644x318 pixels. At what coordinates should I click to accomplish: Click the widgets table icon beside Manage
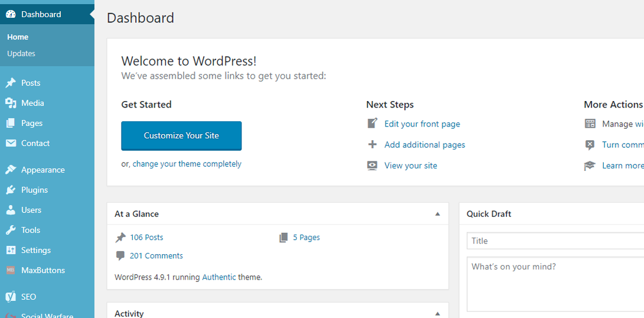pyautogui.click(x=590, y=124)
